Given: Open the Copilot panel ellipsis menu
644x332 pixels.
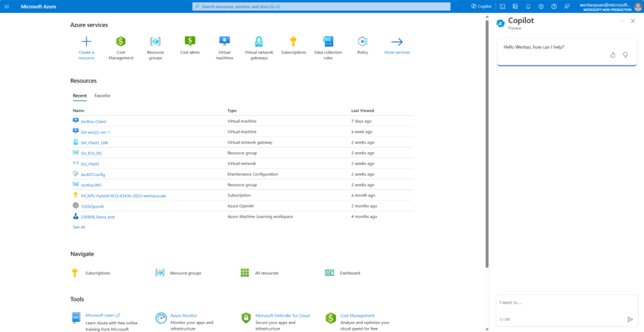Looking at the screenshot, I should pyautogui.click(x=623, y=20).
